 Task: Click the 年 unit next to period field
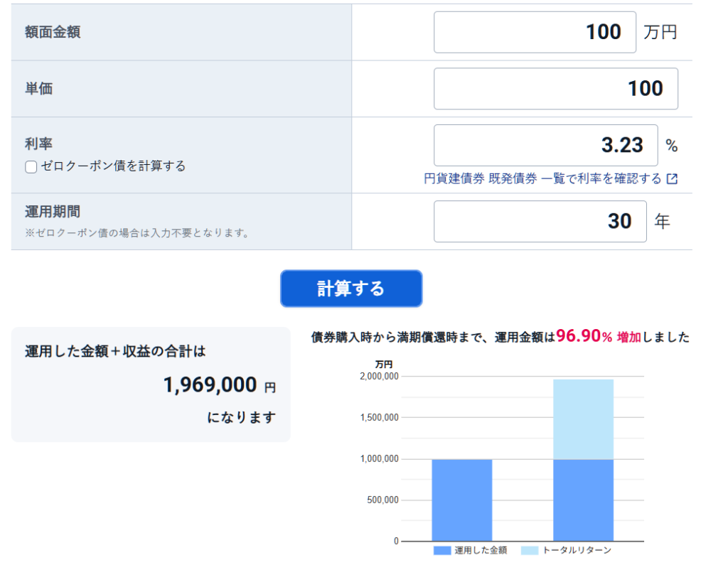(x=662, y=222)
